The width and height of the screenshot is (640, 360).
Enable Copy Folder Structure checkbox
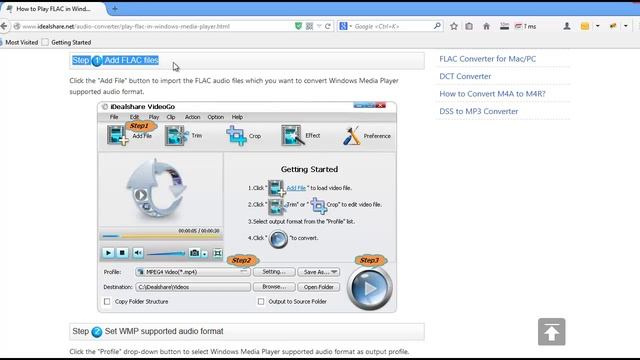(107, 302)
